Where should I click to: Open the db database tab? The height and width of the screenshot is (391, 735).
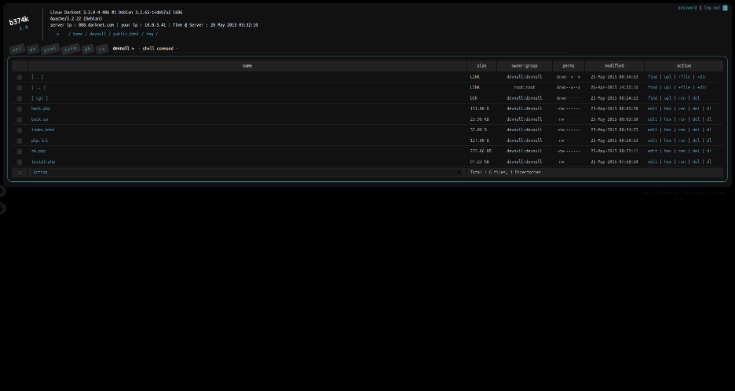pos(88,49)
